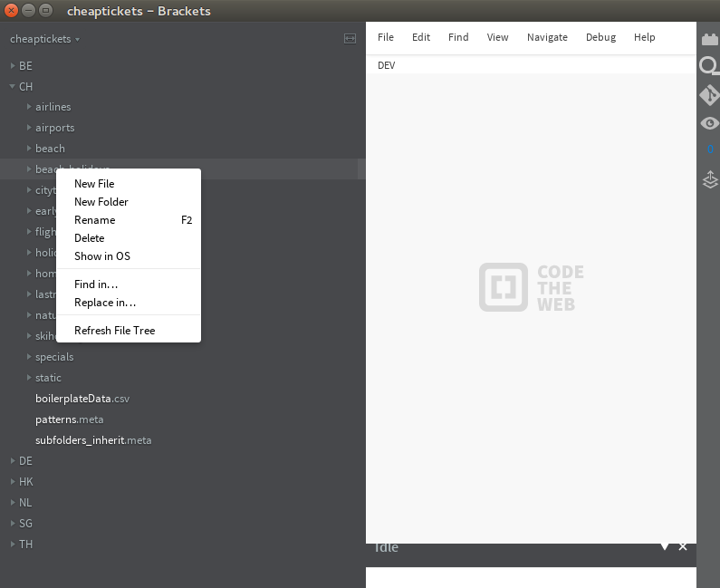Click the layers upload icon in the right toolbar
Screen dimensions: 720x588
(710, 179)
